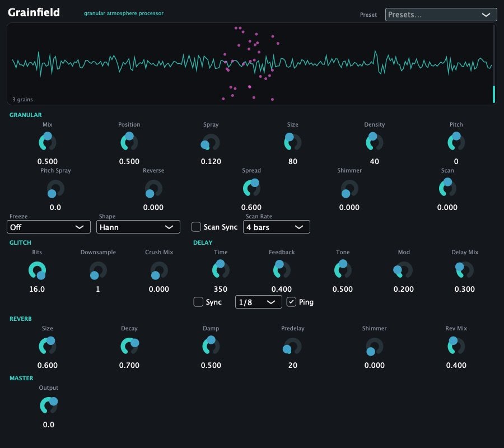Click the Reverse knob
Screen dimensions: 504x448
(153, 188)
